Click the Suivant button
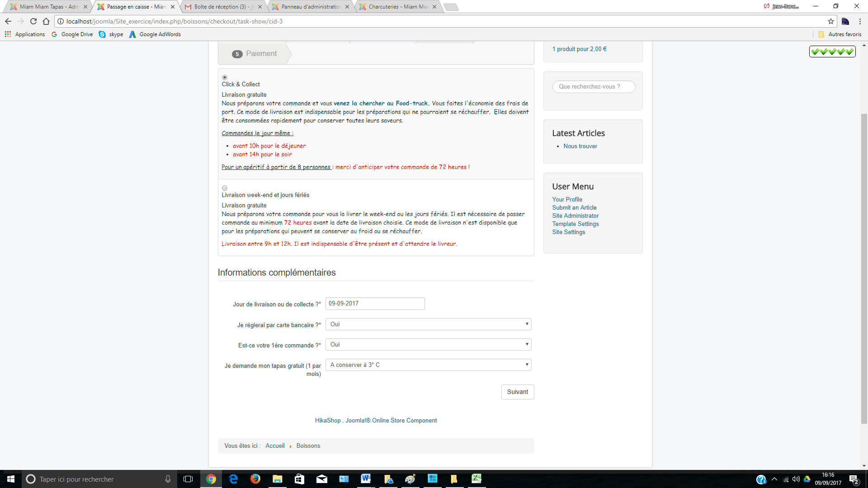Image resolution: width=868 pixels, height=488 pixels. [517, 392]
